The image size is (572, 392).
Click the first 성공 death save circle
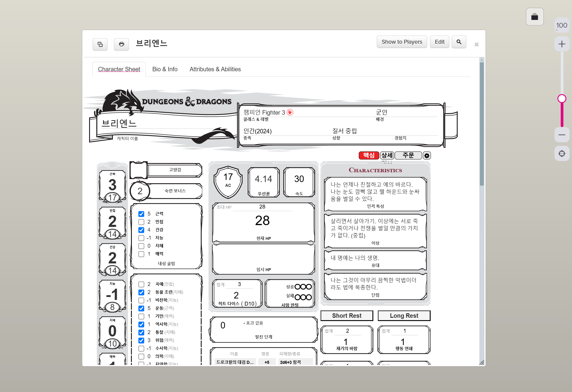pyautogui.click(x=297, y=287)
